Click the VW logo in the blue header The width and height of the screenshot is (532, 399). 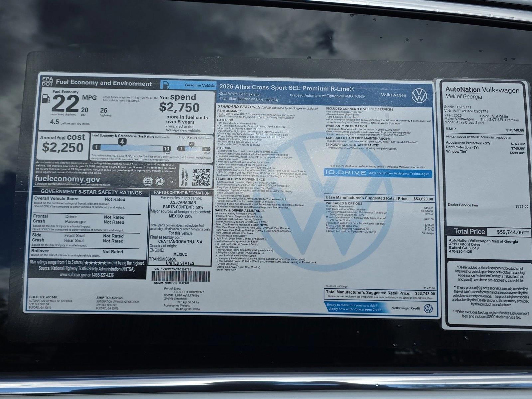point(419,95)
